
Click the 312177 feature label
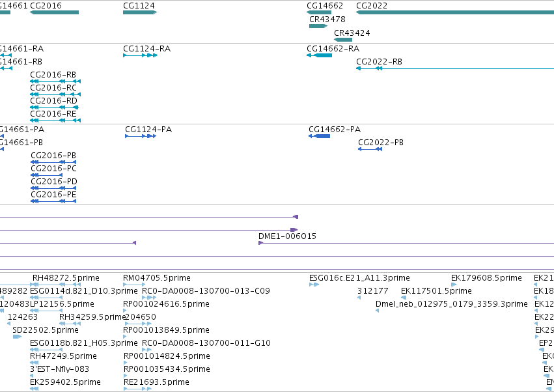point(373,291)
